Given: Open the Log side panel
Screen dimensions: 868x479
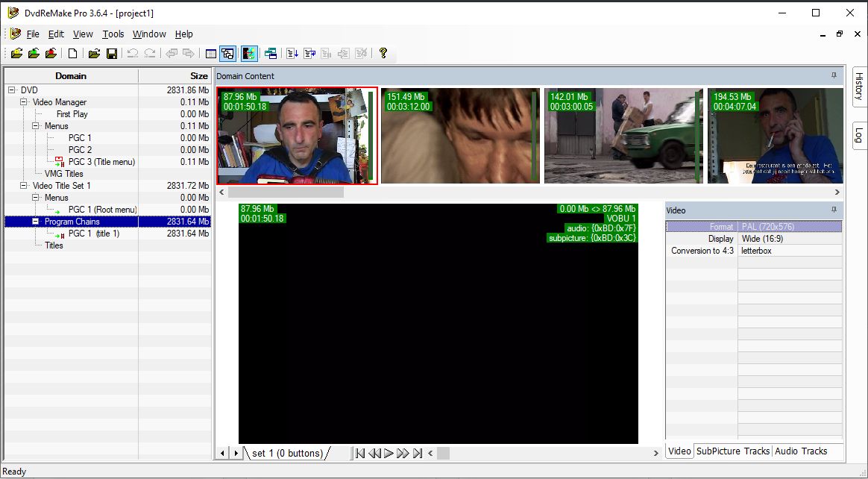Looking at the screenshot, I should (859, 135).
